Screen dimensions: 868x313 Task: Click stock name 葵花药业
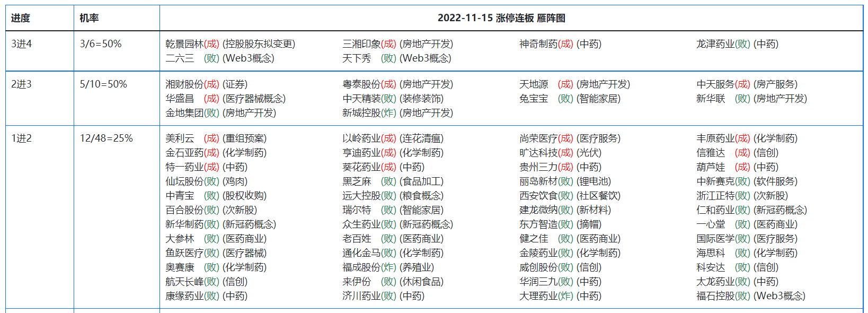pyautogui.click(x=361, y=167)
